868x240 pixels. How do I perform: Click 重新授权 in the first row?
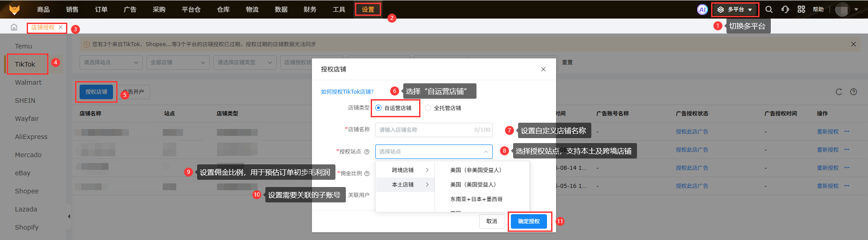828,132
